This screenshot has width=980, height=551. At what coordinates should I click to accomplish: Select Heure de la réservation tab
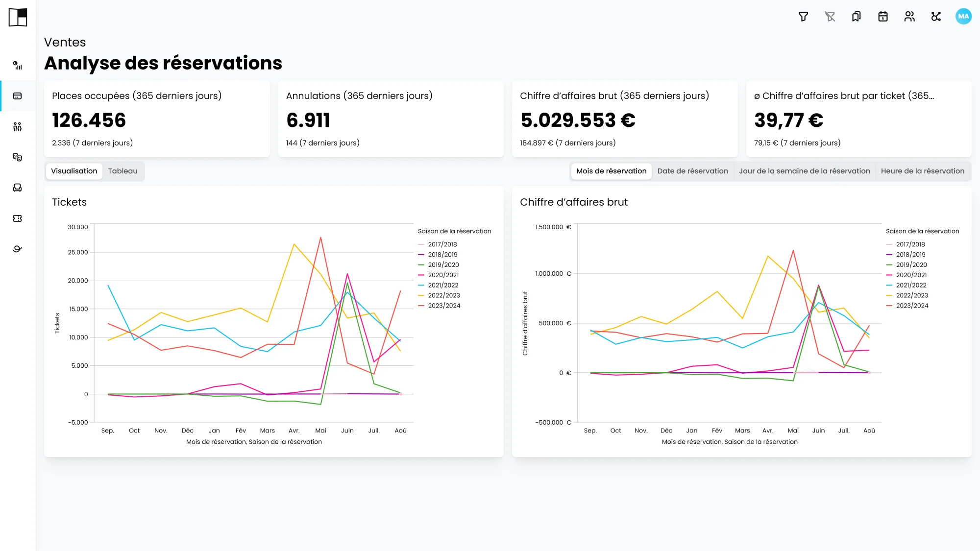coord(922,171)
